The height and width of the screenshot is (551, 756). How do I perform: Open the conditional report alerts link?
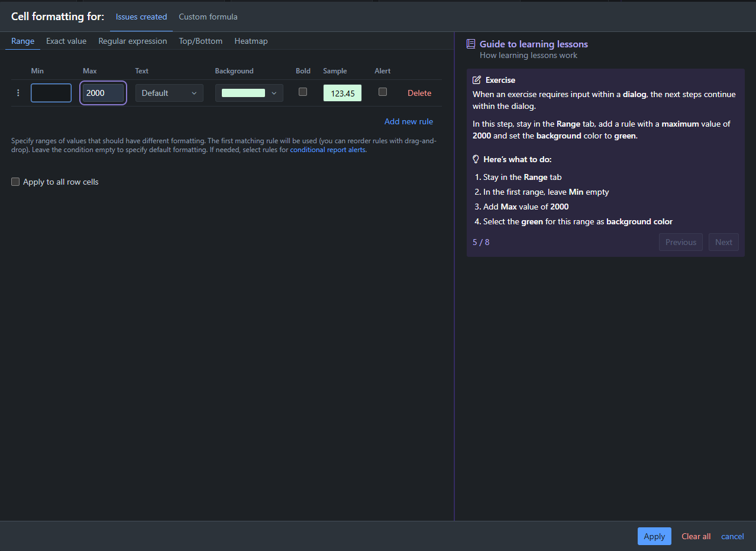click(328, 150)
